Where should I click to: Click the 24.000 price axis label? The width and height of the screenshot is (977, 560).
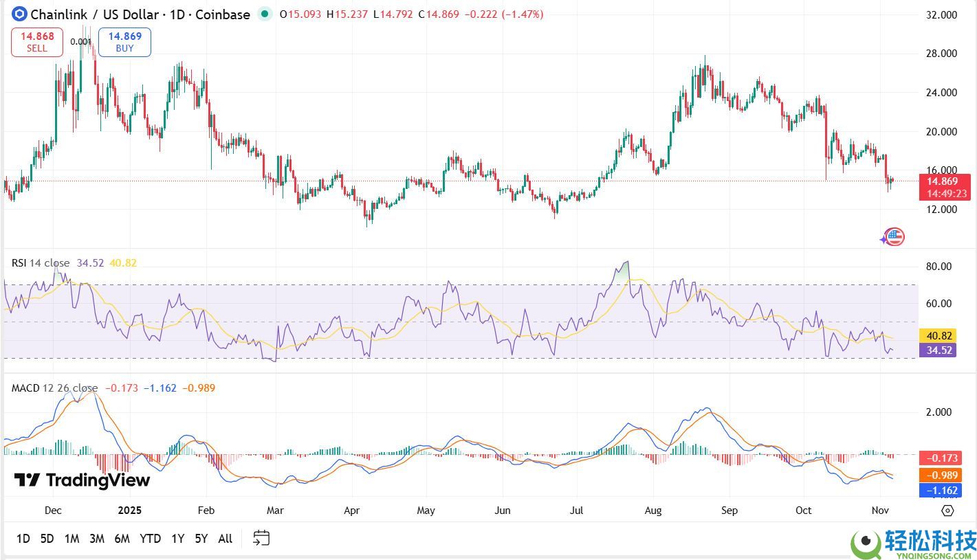point(942,93)
